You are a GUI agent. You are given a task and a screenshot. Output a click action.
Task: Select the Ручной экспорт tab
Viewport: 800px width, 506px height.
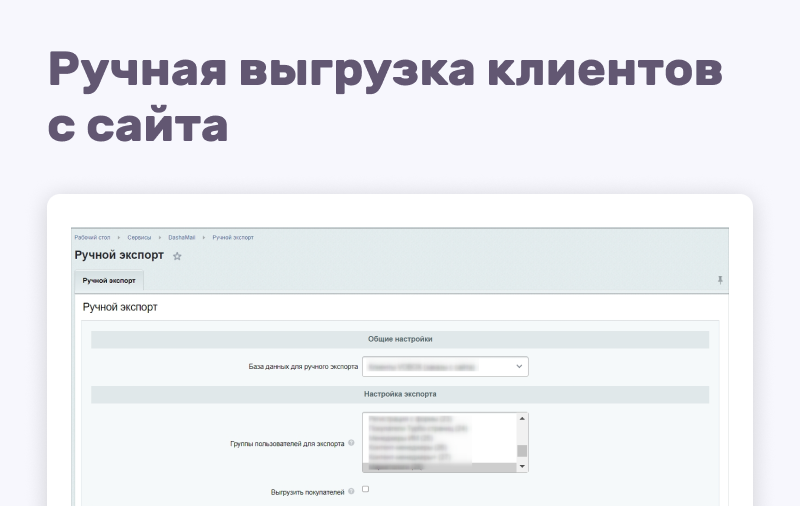tap(109, 281)
